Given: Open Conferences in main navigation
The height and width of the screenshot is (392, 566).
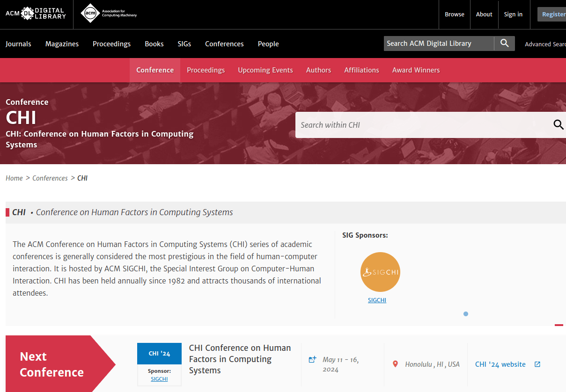Looking at the screenshot, I should (x=224, y=44).
